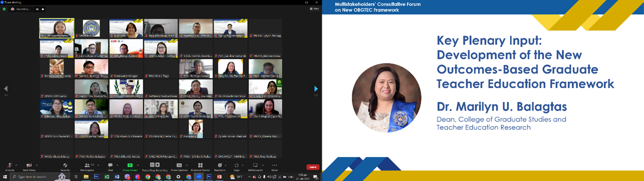The image size is (644, 181).
Task: Click the red Leave button
Action: [313, 167]
